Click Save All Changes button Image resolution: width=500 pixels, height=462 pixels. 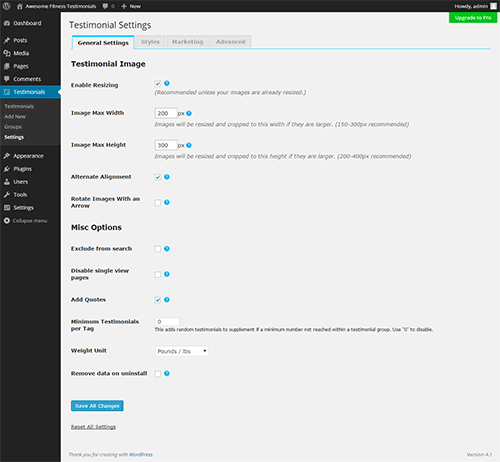[97, 406]
